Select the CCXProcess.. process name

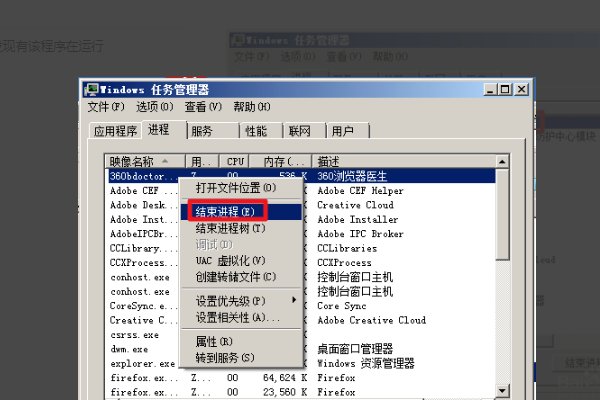coord(143,263)
